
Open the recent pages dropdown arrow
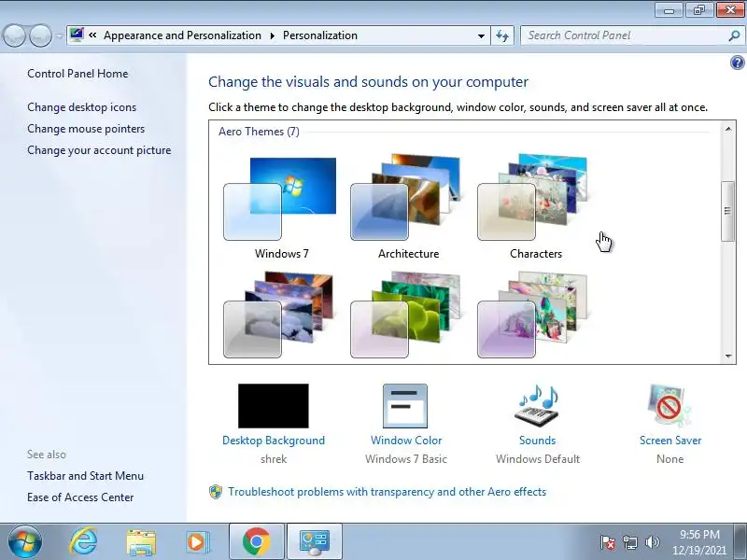(59, 35)
